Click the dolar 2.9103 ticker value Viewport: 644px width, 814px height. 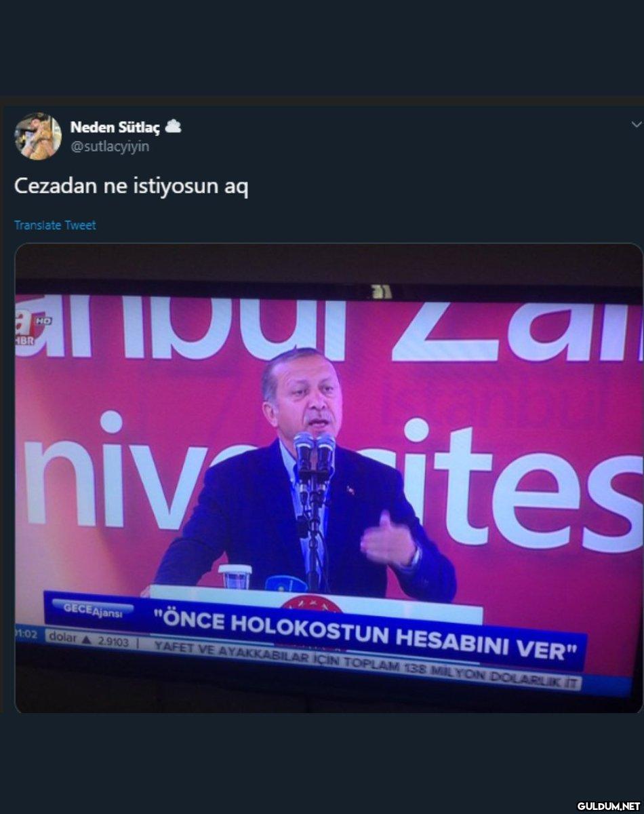tap(87, 639)
